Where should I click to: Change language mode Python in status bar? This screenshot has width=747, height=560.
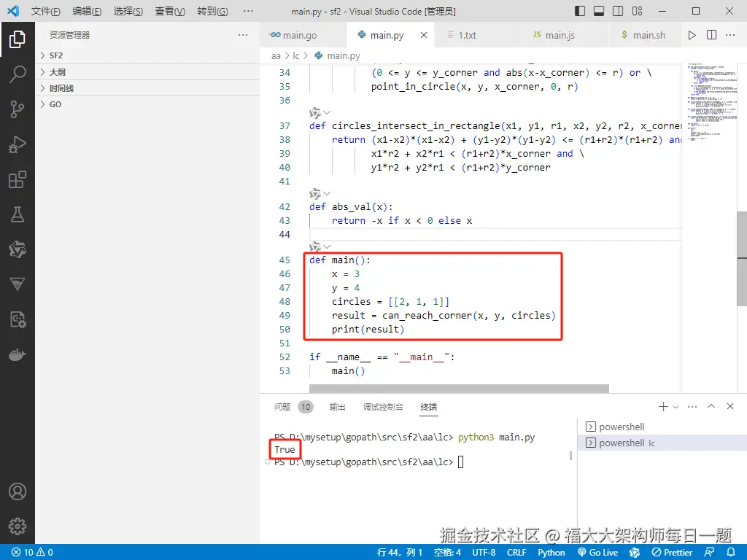coord(551,552)
